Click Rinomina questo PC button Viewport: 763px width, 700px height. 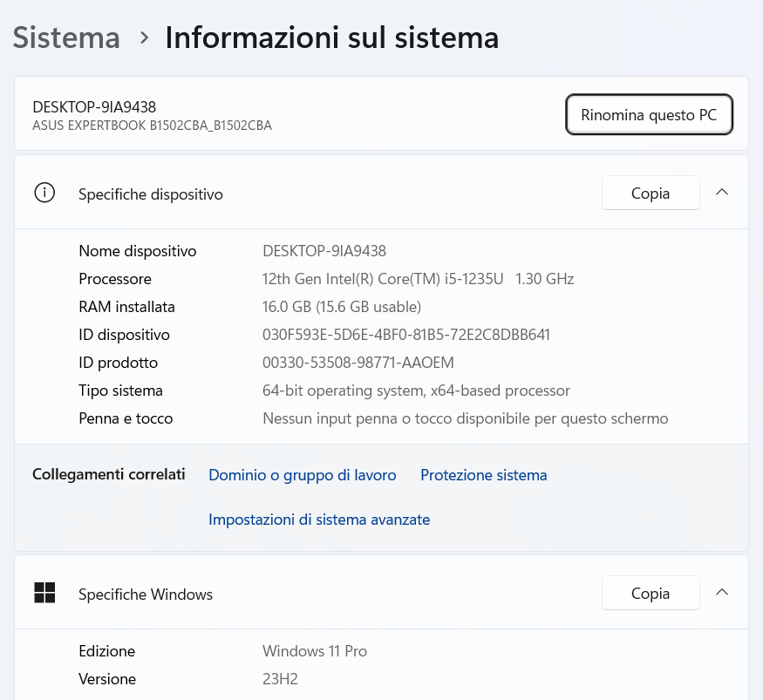coord(649,114)
